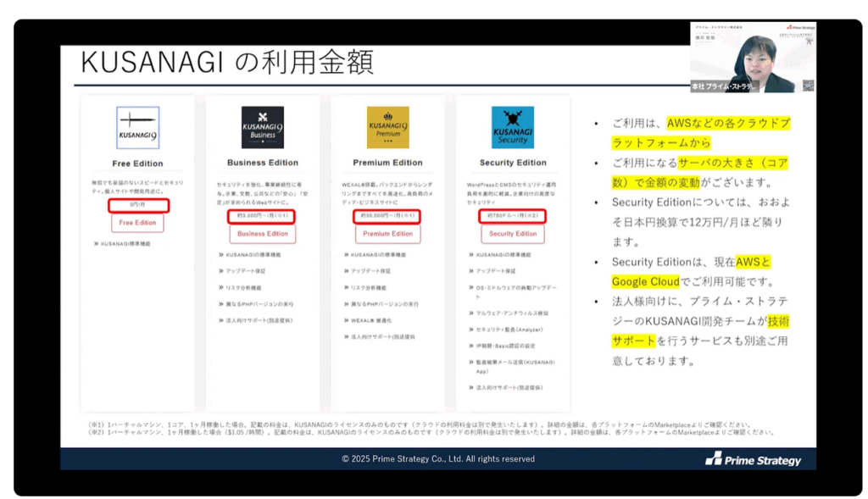Select the 0円/月 price box

pos(138,205)
